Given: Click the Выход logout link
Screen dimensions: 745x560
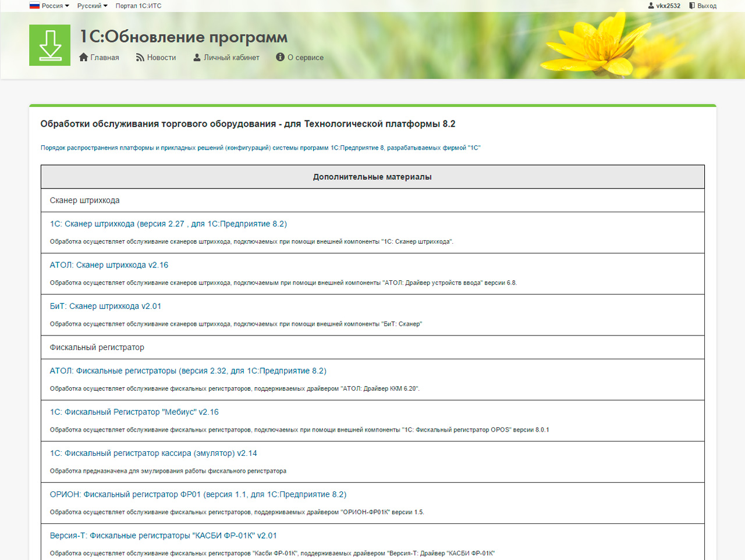Looking at the screenshot, I should [707, 6].
